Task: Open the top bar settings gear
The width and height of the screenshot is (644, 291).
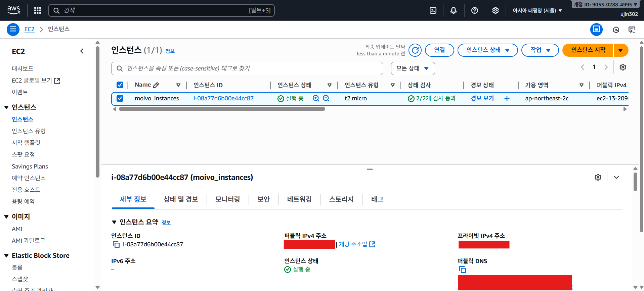Action: click(x=496, y=10)
